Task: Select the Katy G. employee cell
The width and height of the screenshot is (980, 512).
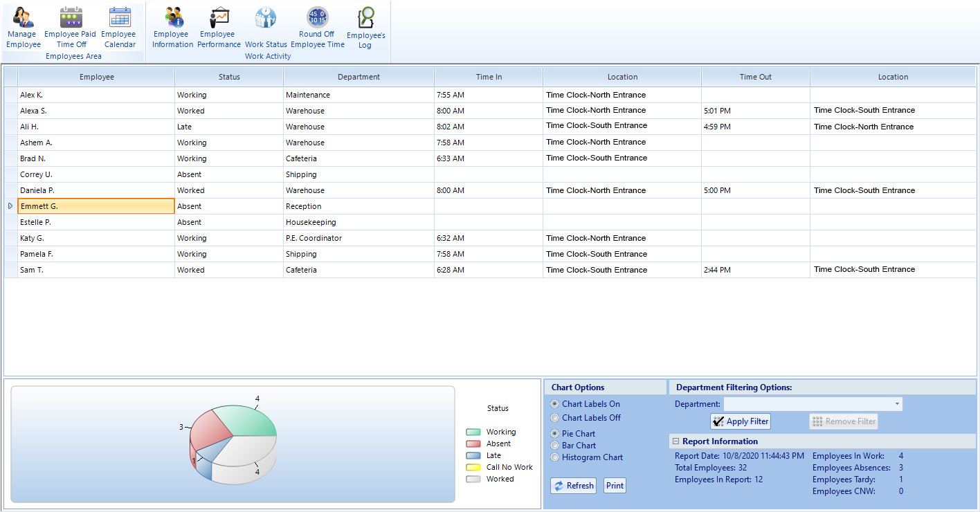Action: point(96,238)
